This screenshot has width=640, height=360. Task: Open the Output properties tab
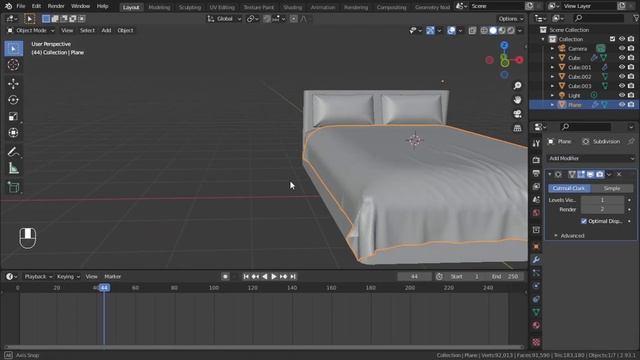pos(536,173)
